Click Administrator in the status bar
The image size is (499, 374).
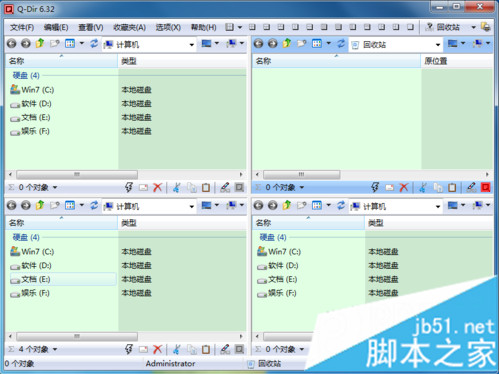[170, 363]
